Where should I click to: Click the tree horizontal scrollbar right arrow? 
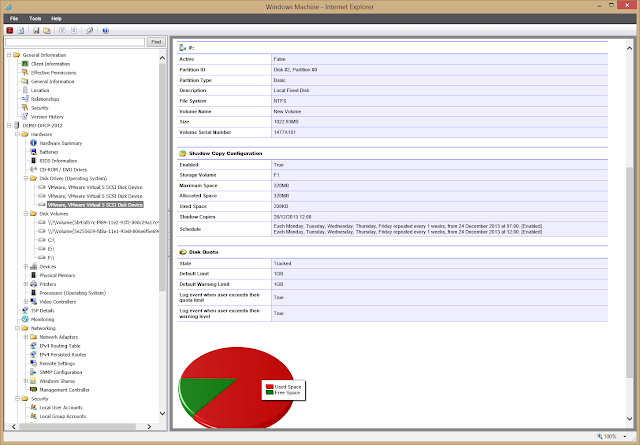click(149, 427)
